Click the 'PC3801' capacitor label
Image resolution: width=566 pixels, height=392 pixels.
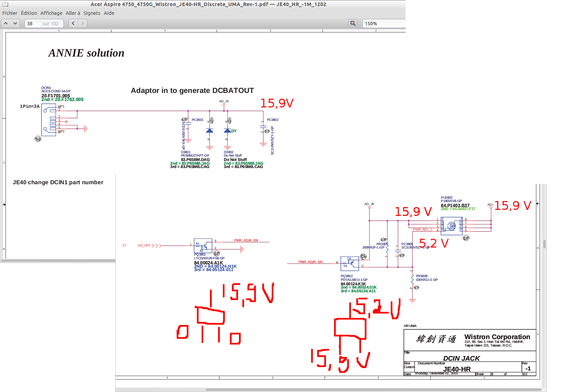[198, 120]
